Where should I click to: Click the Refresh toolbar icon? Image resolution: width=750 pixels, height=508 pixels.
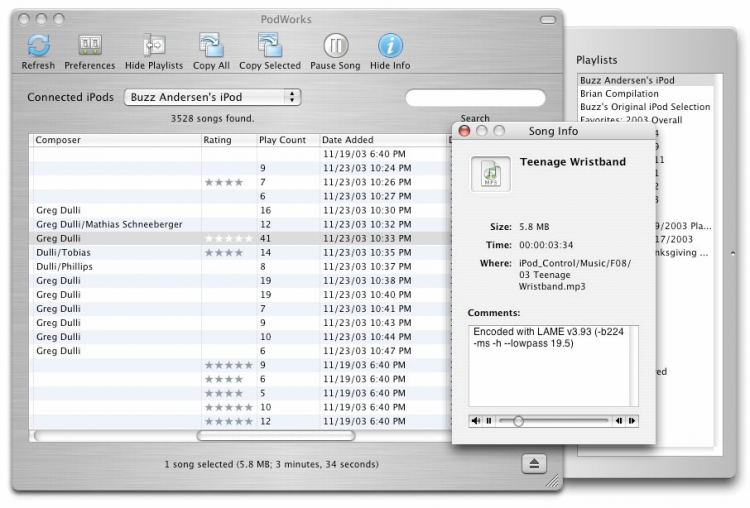[x=38, y=45]
